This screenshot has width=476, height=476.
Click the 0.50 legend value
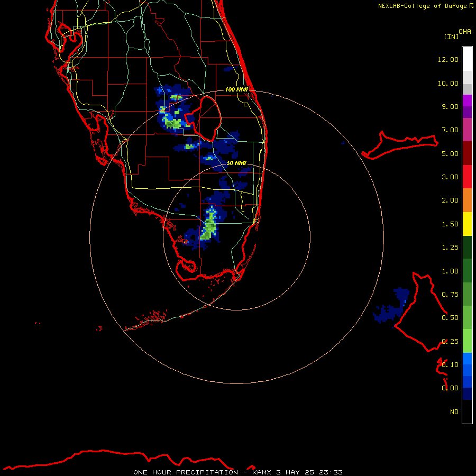click(x=450, y=318)
